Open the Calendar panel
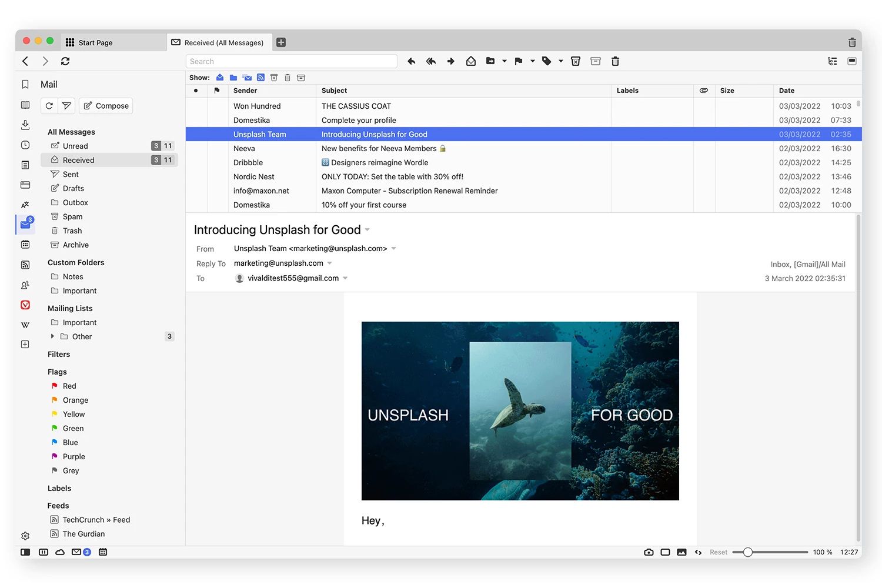This screenshot has height=588, width=882. point(25,245)
